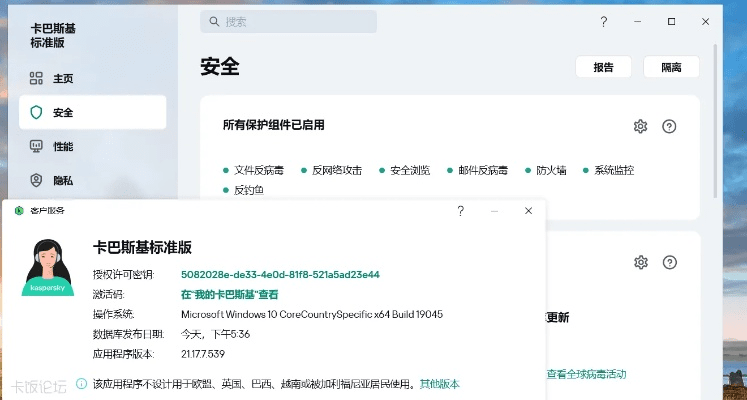Open 在"我的卡巴斯基"查看 activation code link
The width and height of the screenshot is (747, 400).
coord(229,295)
